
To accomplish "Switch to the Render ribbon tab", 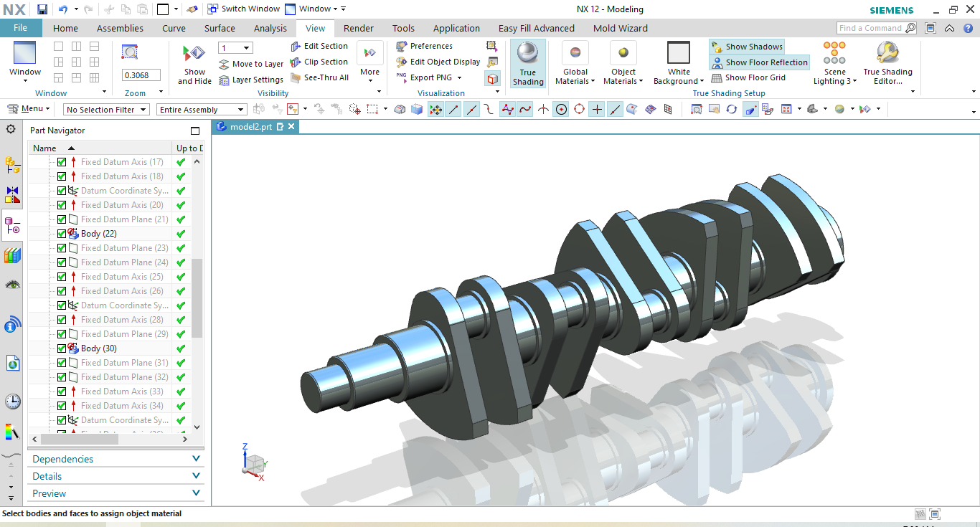I will [359, 28].
